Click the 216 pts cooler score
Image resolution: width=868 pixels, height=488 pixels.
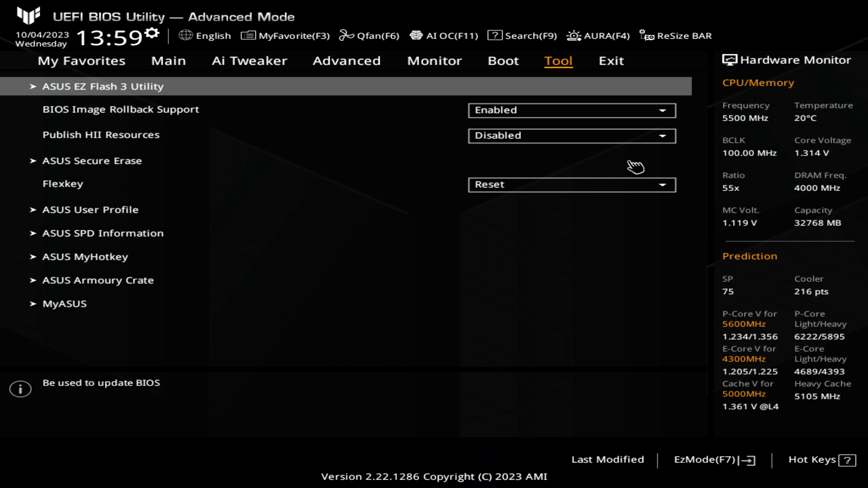coord(811,291)
